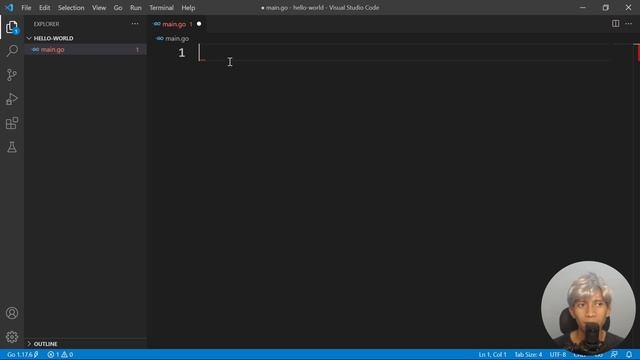
Task: Open the Terminal menu
Action: (161, 8)
